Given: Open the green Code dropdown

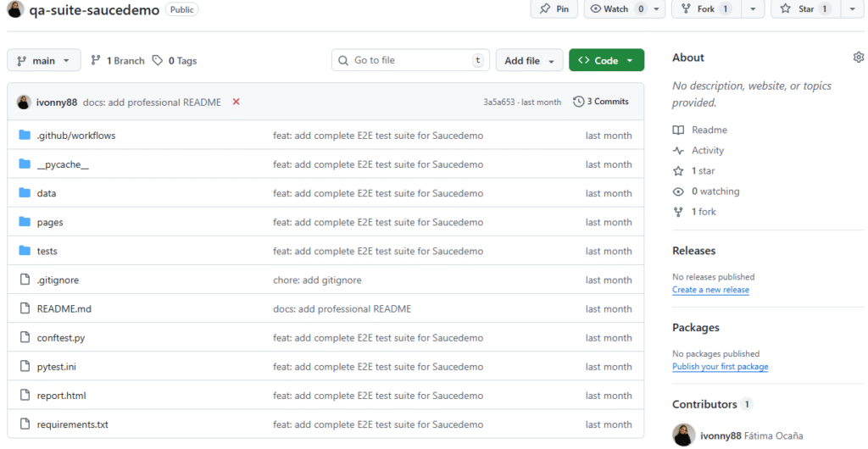Looking at the screenshot, I should pyautogui.click(x=606, y=61).
